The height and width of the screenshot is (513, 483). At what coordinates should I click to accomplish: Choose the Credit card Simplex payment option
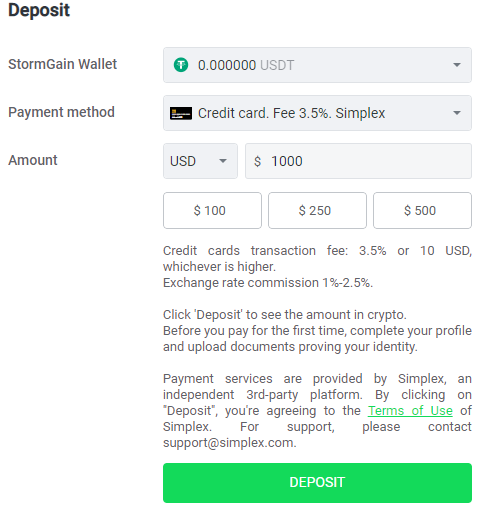tap(317, 113)
